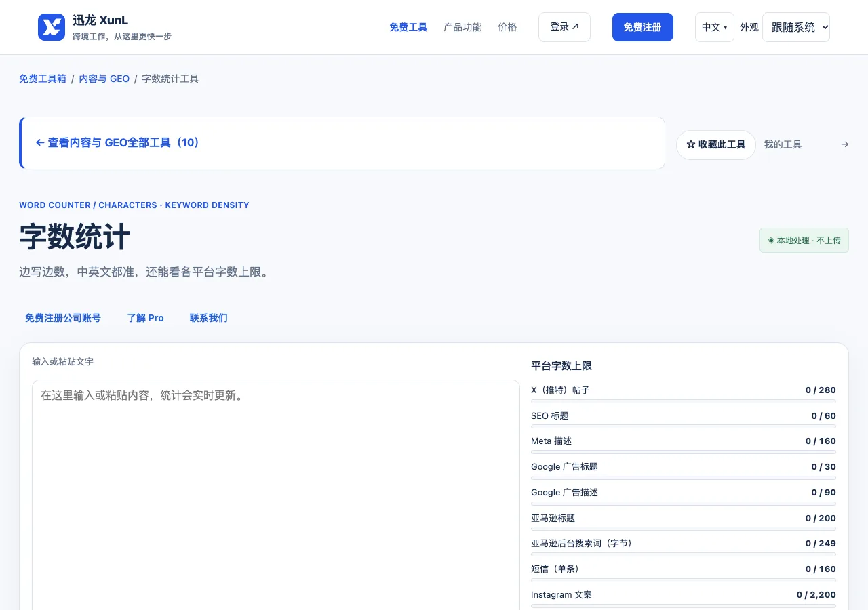
Task: Click the XunL logo icon
Action: click(52, 27)
